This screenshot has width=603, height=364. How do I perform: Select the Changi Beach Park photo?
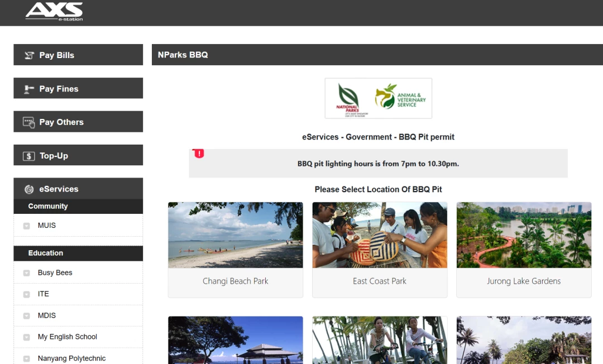pyautogui.click(x=236, y=235)
